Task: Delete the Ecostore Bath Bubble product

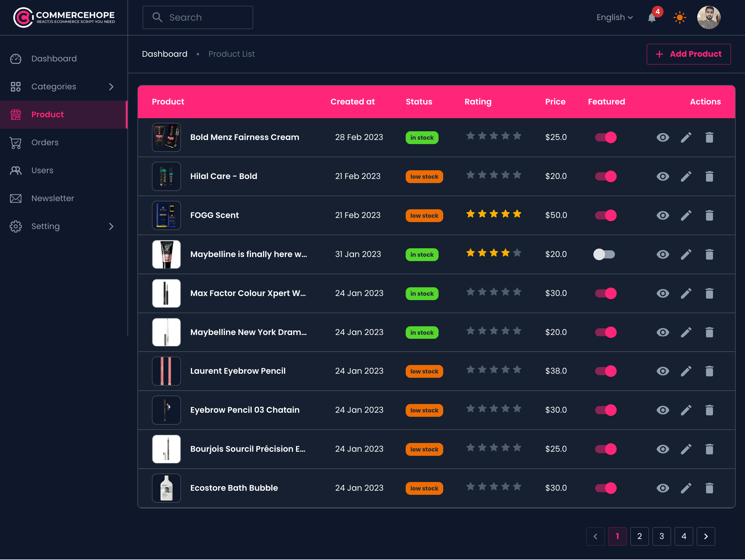Action: pyautogui.click(x=709, y=488)
